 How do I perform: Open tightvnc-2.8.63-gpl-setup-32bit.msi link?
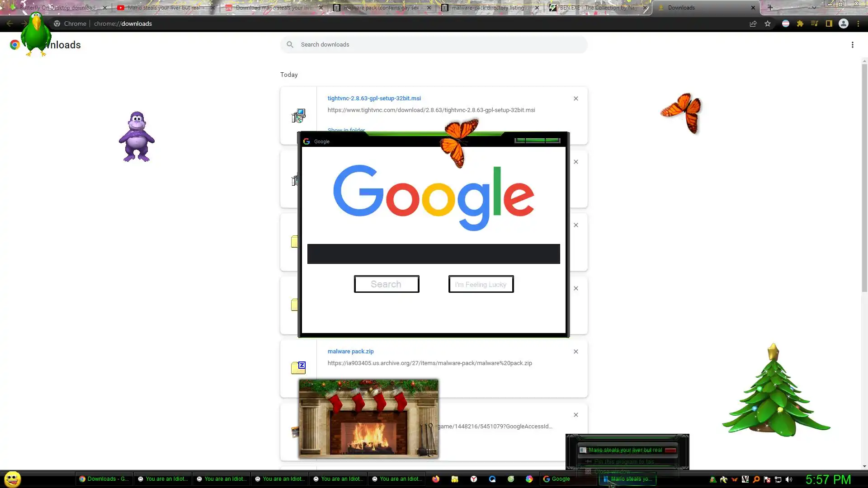pyautogui.click(x=374, y=98)
